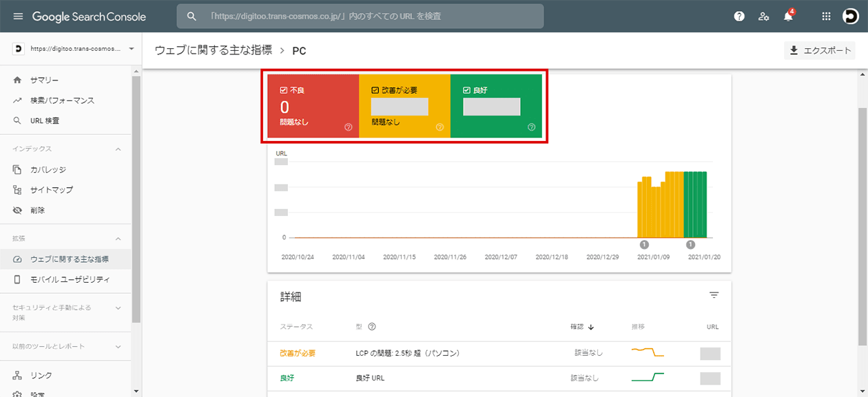Click the 2020/10/24 axis label
Viewport: 868px width, 397px height.
pos(298,257)
